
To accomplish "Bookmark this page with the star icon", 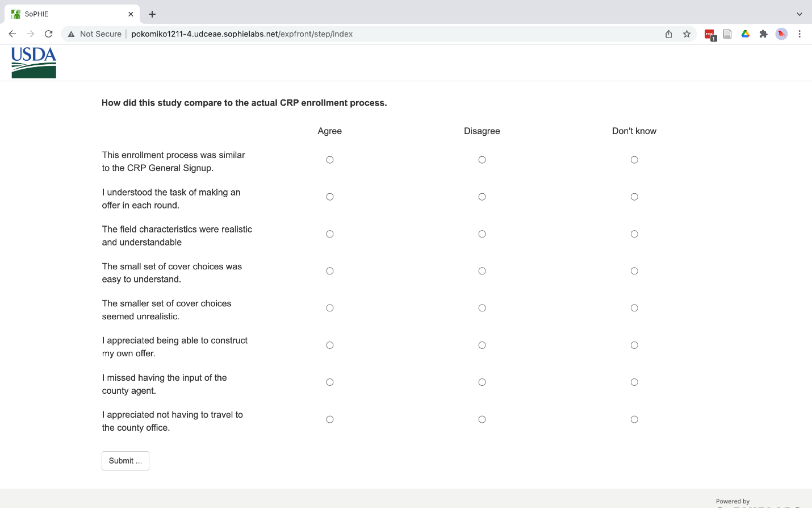I will (x=687, y=34).
